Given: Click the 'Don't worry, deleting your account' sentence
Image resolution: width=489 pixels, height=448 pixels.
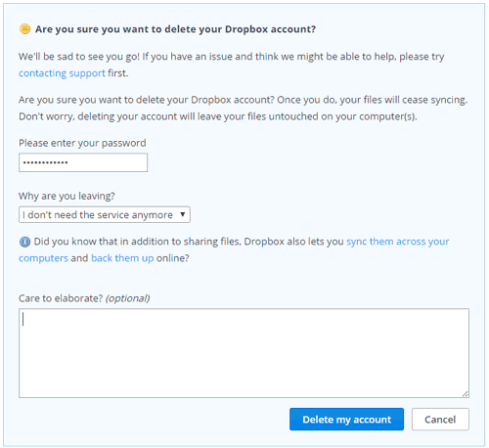Looking at the screenshot, I should pos(218,116).
